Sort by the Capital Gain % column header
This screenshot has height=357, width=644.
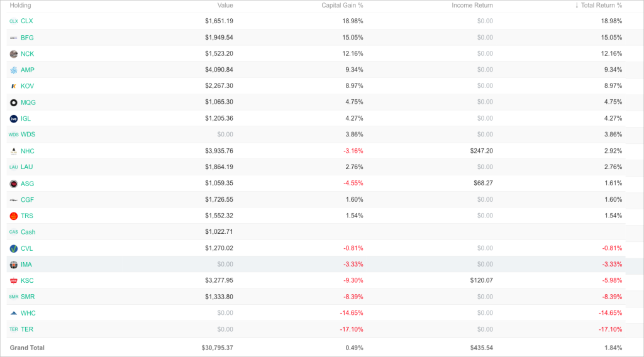[x=342, y=5]
